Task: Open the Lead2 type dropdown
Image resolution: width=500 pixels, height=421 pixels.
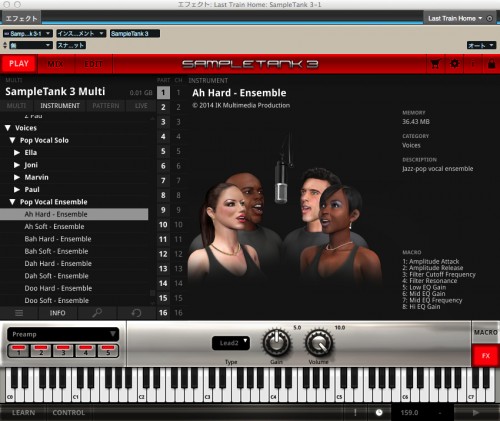Action: pyautogui.click(x=231, y=343)
